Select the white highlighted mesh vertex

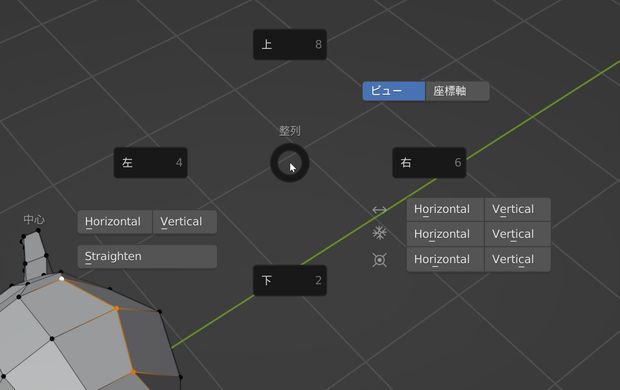61,278
